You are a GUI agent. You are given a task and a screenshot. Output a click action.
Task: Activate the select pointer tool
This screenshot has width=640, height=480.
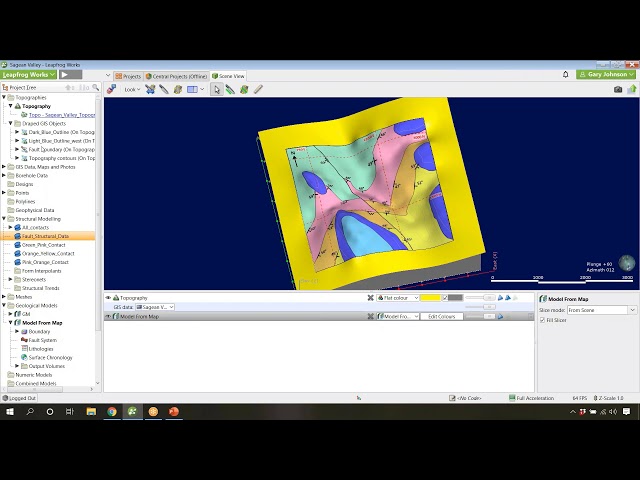(216, 89)
